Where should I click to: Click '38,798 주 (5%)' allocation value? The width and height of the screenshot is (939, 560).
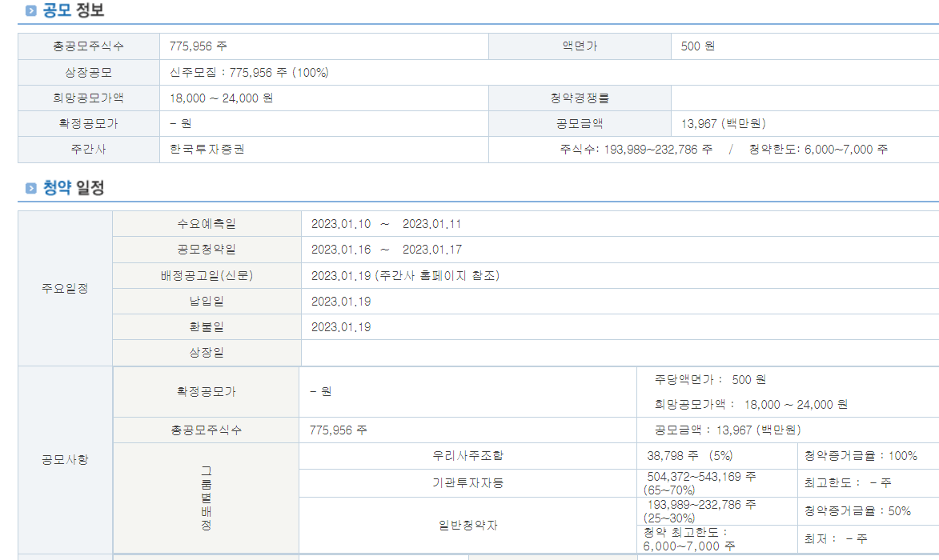690,456
